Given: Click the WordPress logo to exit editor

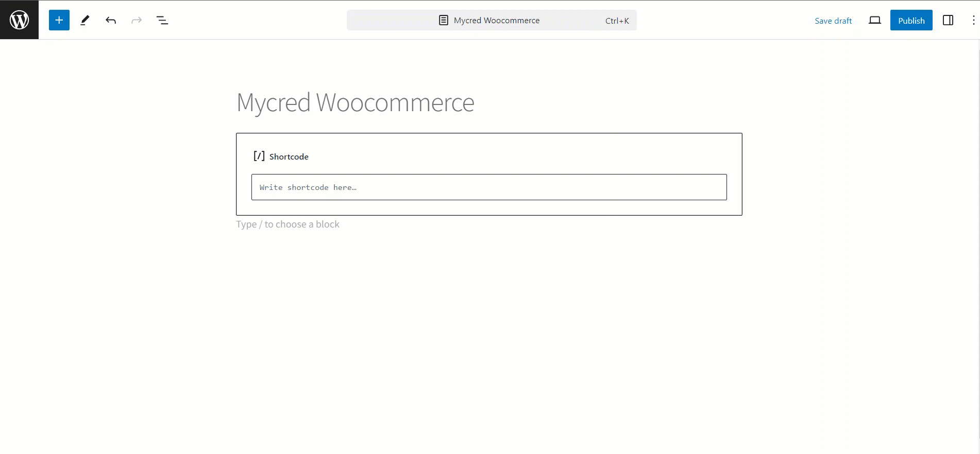Looking at the screenshot, I should click(x=19, y=20).
